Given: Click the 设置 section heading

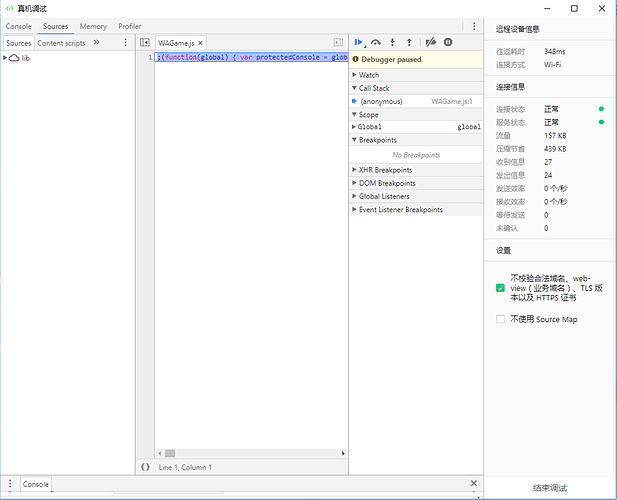Looking at the screenshot, I should (x=503, y=251).
